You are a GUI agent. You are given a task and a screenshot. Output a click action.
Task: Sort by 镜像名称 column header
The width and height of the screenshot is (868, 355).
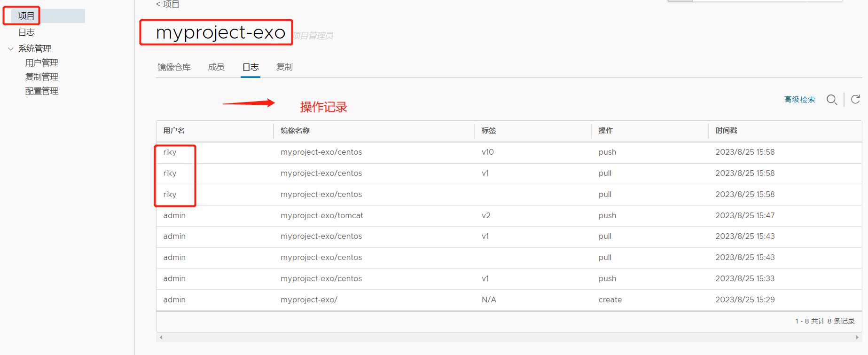(295, 131)
